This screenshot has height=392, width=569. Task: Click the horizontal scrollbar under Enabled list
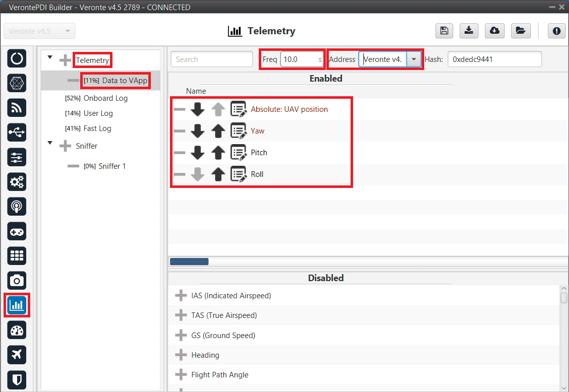(189, 262)
